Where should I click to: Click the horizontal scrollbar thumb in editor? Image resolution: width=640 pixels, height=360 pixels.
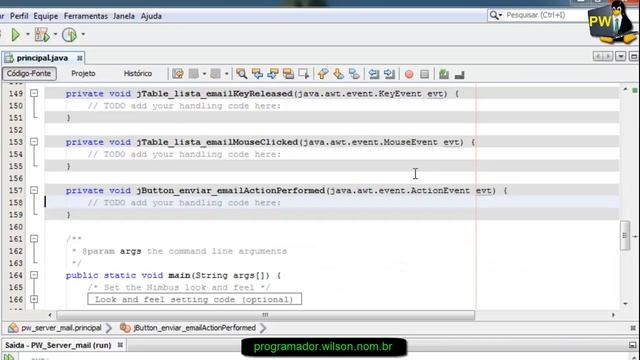[265, 315]
